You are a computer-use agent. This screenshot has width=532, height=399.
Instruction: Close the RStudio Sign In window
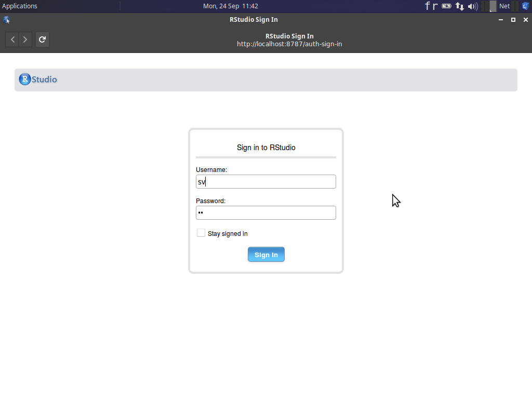(526, 20)
